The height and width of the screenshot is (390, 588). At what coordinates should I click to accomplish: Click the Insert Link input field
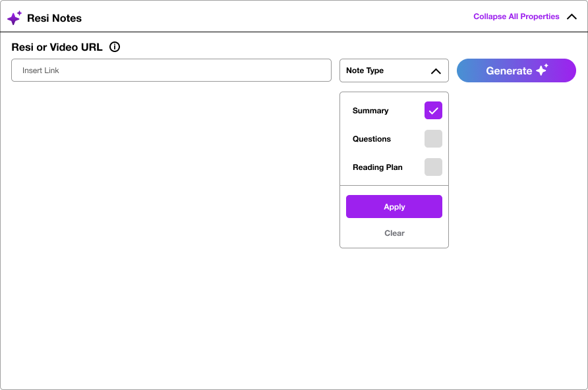[x=171, y=70]
